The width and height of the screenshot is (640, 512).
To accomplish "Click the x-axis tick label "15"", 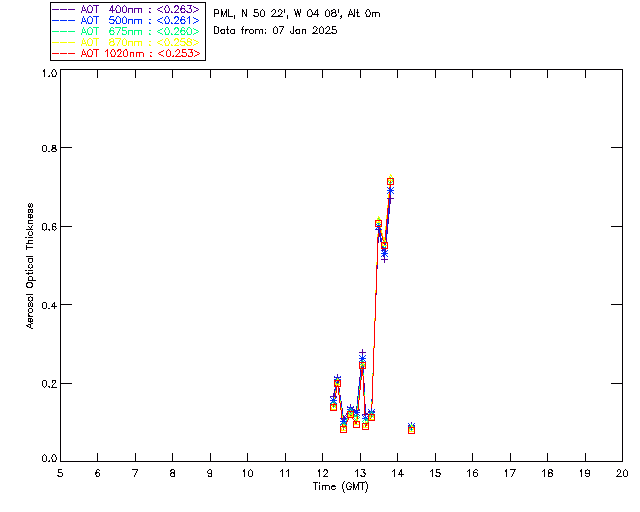I will (x=435, y=473).
